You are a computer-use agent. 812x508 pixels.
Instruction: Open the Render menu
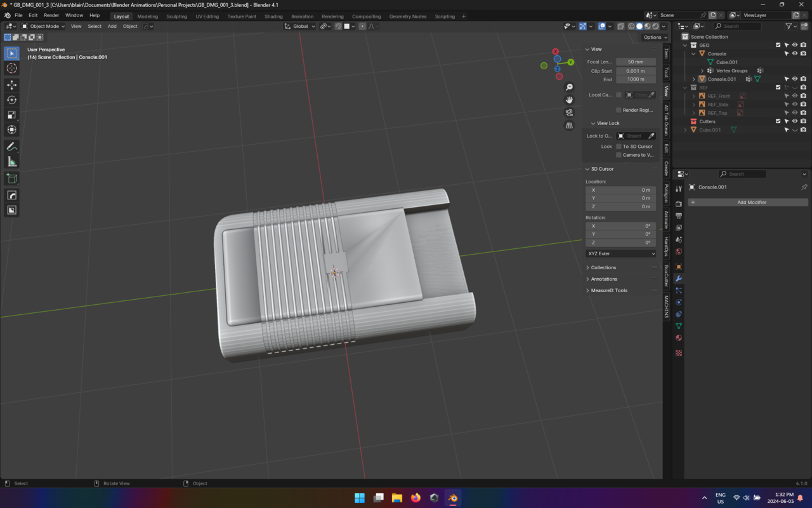[51, 15]
